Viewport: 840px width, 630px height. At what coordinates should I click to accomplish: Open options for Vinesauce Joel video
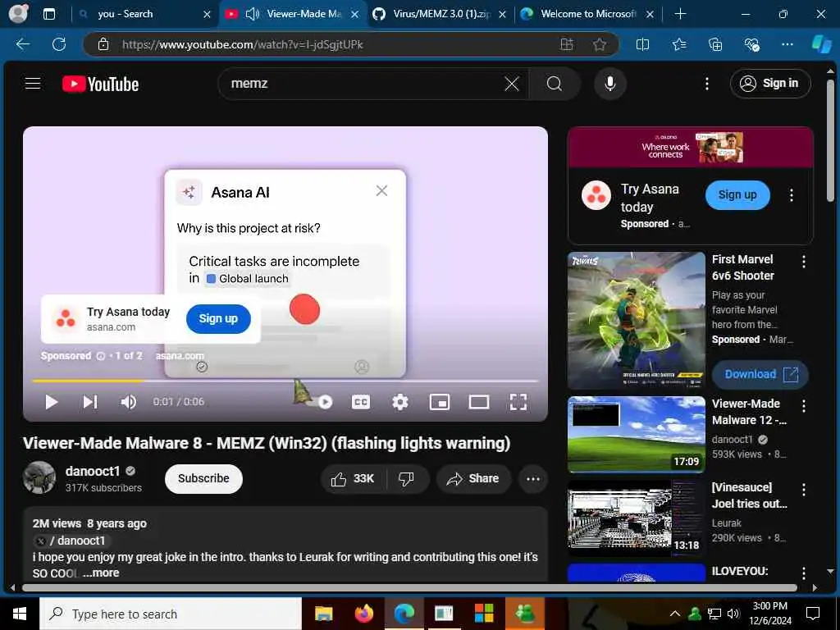point(803,490)
